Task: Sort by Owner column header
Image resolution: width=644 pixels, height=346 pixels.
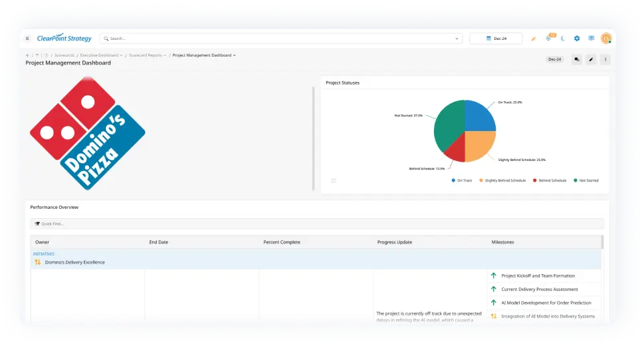Action: point(42,242)
